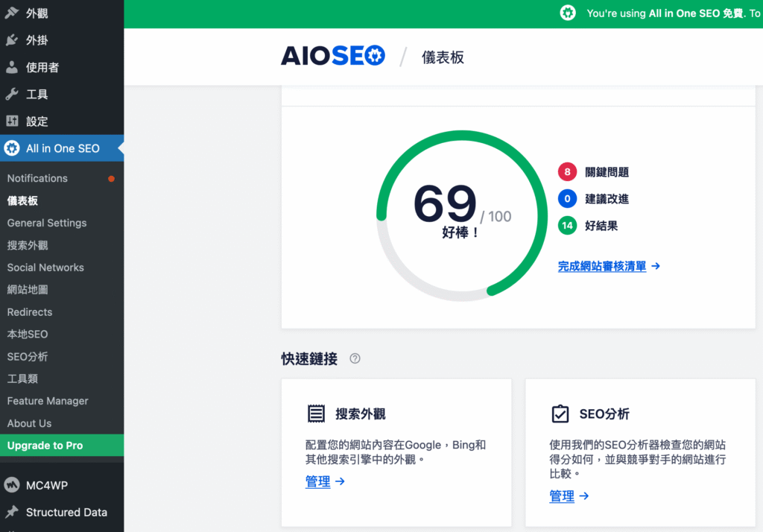This screenshot has height=532, width=763.
Task: Click the green free-version notice text
Action: (x=674, y=13)
